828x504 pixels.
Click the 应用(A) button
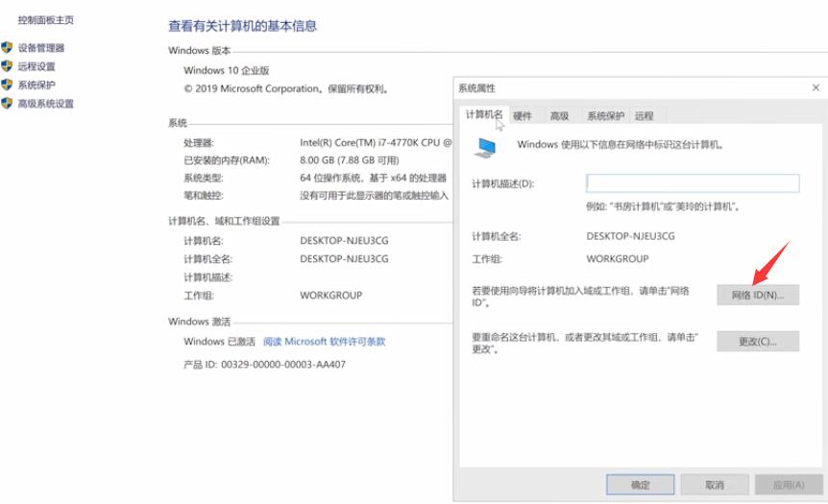click(x=789, y=485)
